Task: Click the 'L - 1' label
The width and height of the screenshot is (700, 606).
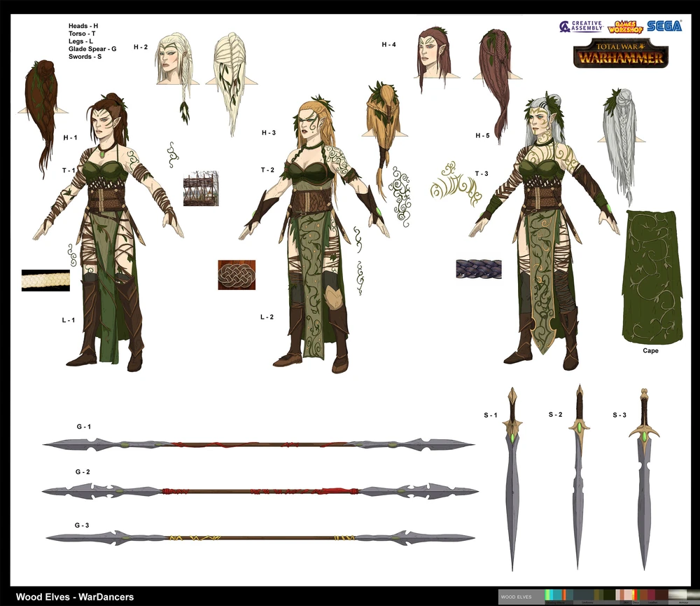Action: pyautogui.click(x=69, y=320)
